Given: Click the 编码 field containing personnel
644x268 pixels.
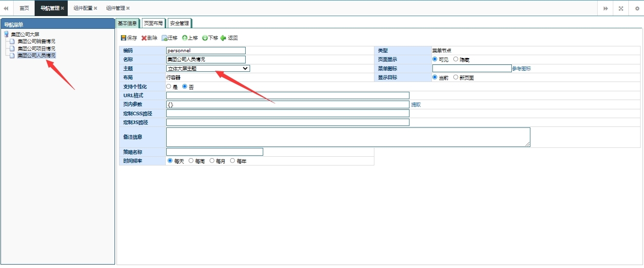Looking at the screenshot, I should (206, 50).
